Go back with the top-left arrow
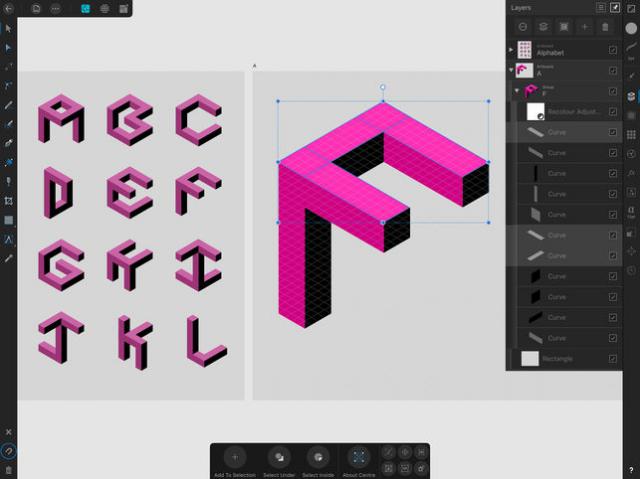The image size is (640, 479). (8, 8)
